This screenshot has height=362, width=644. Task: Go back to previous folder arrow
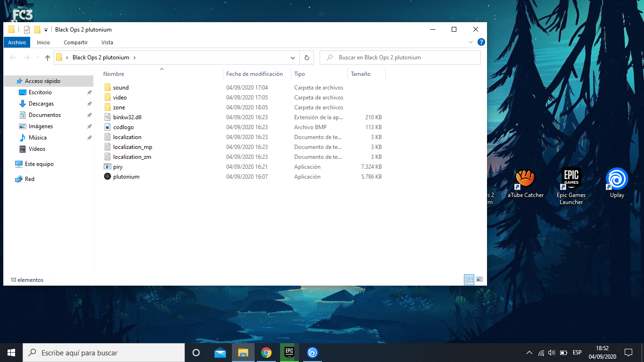pyautogui.click(x=13, y=58)
